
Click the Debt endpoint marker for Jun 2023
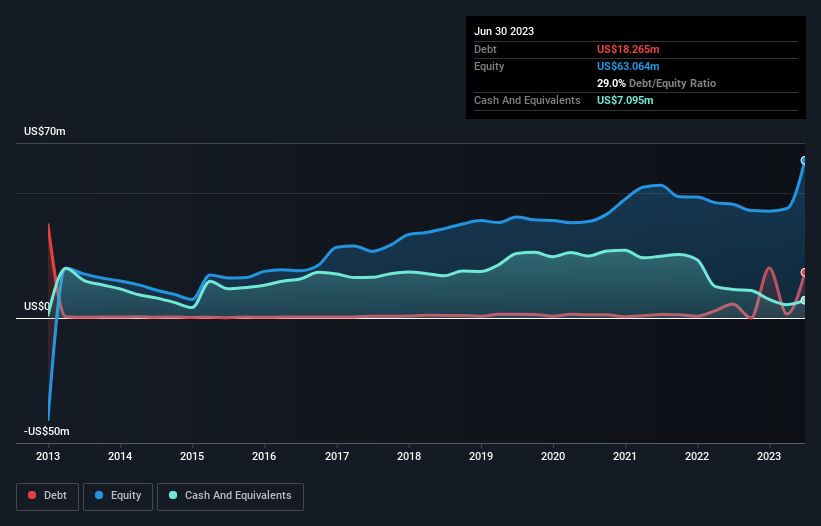coord(804,272)
